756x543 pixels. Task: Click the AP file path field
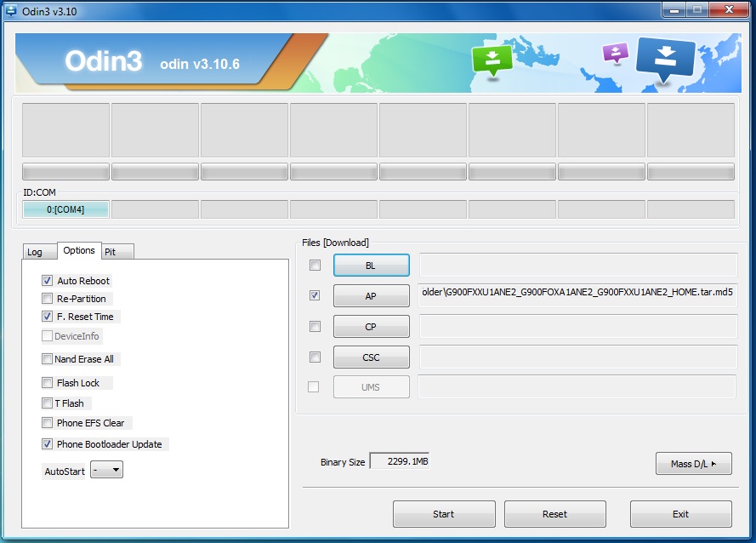tap(578, 295)
